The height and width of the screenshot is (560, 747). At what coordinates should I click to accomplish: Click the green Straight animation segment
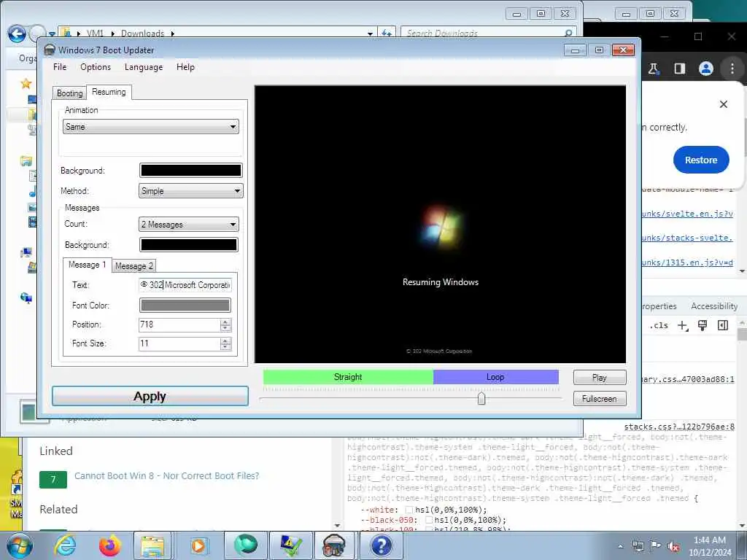(x=348, y=377)
